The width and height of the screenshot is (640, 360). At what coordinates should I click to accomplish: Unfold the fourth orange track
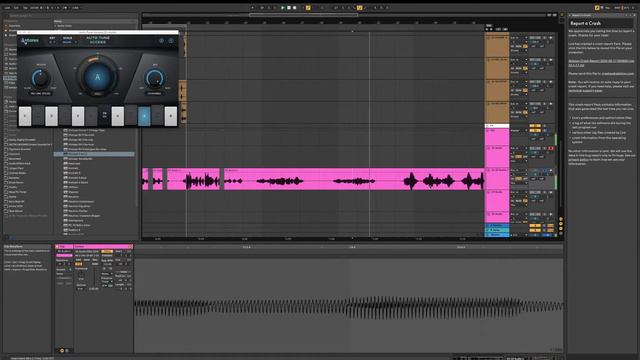(x=489, y=104)
